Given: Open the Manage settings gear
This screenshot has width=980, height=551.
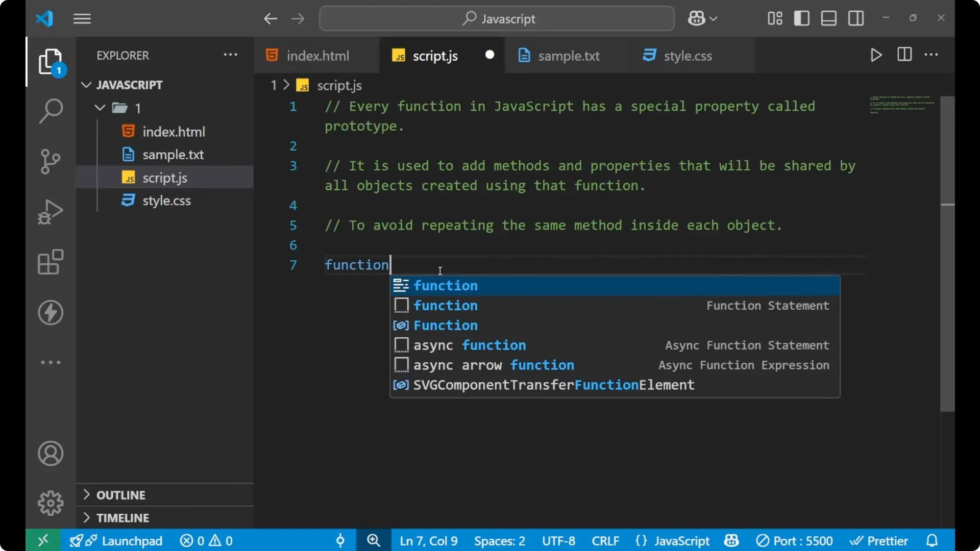Looking at the screenshot, I should pyautogui.click(x=50, y=503).
